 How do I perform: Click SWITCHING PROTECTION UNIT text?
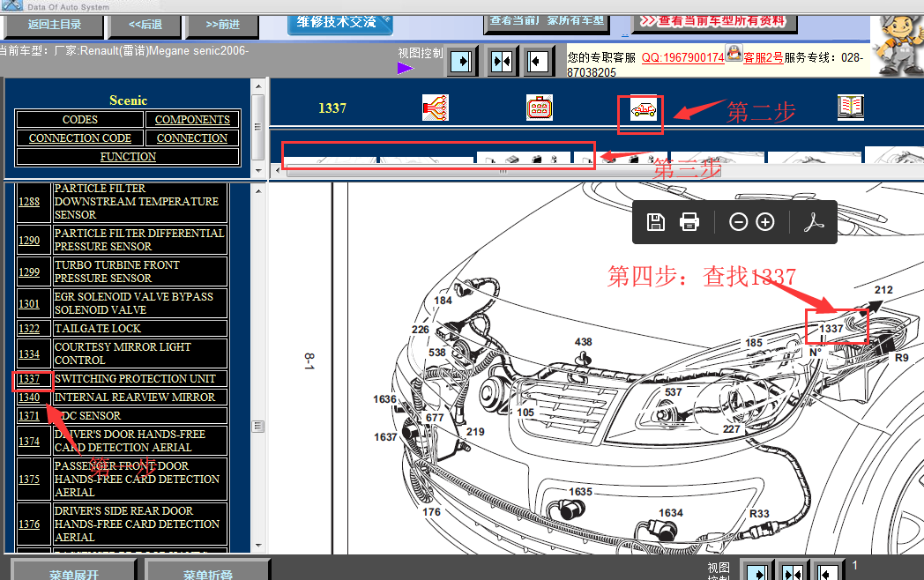pos(135,378)
